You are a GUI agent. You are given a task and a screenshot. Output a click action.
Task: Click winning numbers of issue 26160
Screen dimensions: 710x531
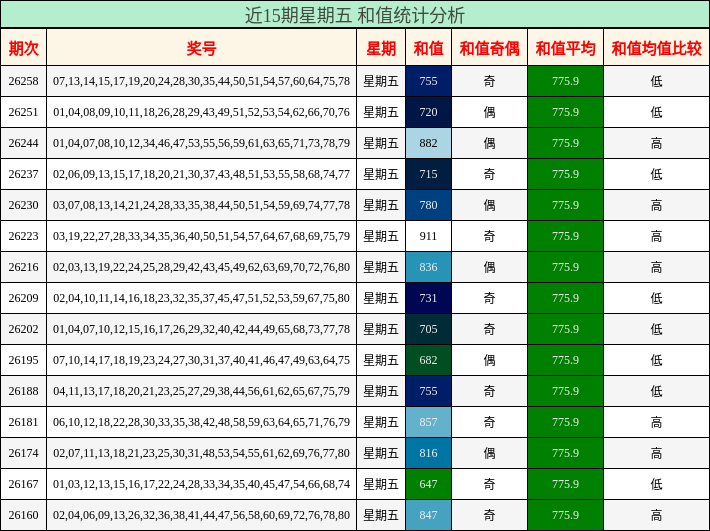(201, 515)
